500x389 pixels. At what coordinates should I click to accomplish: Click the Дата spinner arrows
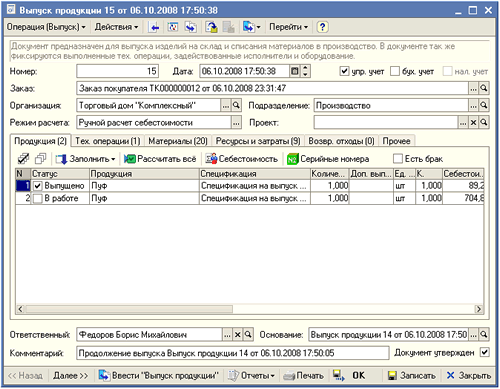(x=305, y=71)
